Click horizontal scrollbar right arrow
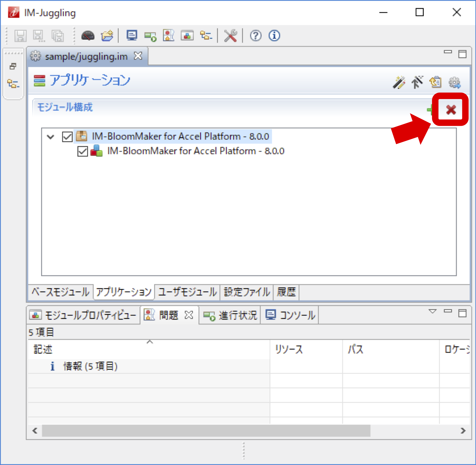 pyautogui.click(x=463, y=431)
